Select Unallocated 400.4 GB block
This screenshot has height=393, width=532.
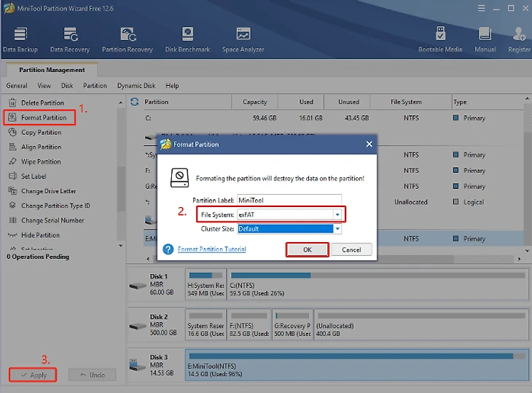pos(421,324)
